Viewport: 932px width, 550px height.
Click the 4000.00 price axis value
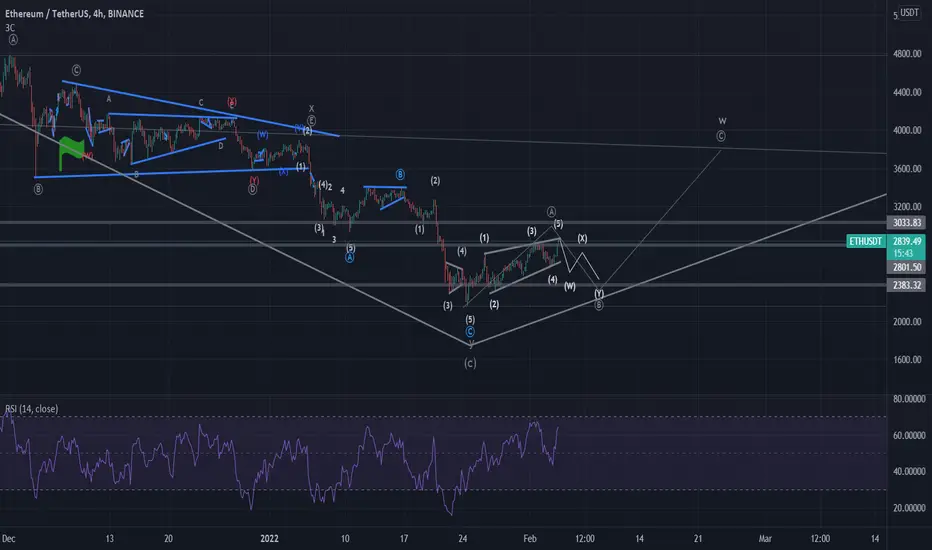pos(907,130)
